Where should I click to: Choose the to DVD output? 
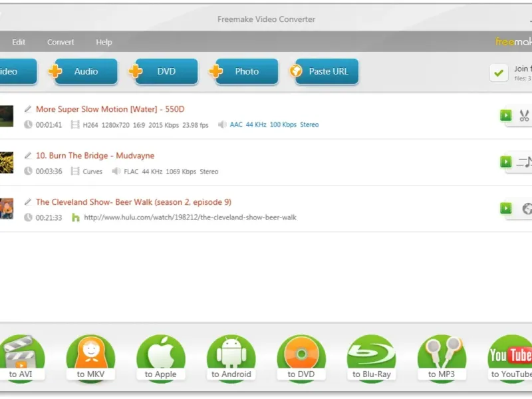click(x=301, y=359)
